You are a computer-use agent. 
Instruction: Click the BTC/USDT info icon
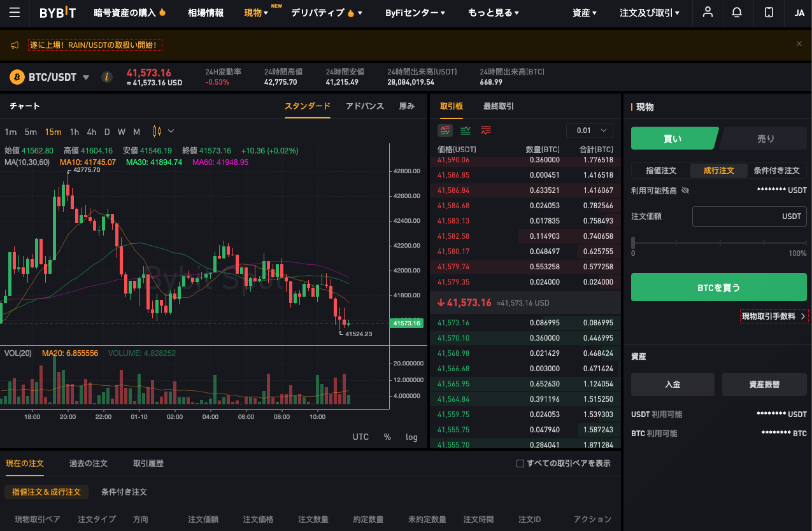pos(107,77)
